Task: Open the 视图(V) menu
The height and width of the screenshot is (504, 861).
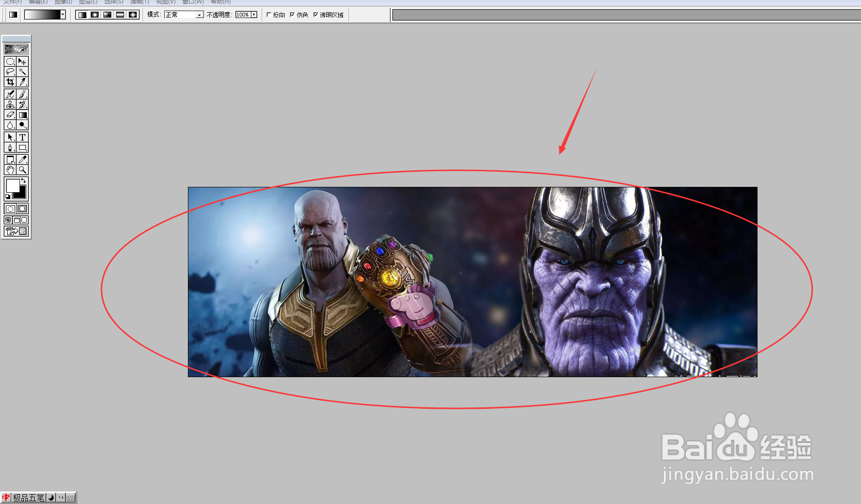Action: pyautogui.click(x=166, y=2)
